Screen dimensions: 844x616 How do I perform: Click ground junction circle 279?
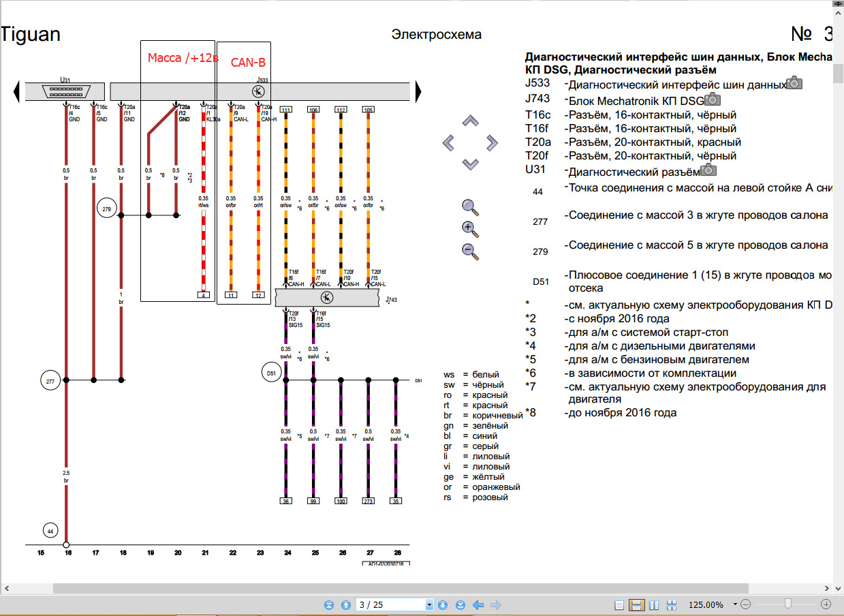106,210
